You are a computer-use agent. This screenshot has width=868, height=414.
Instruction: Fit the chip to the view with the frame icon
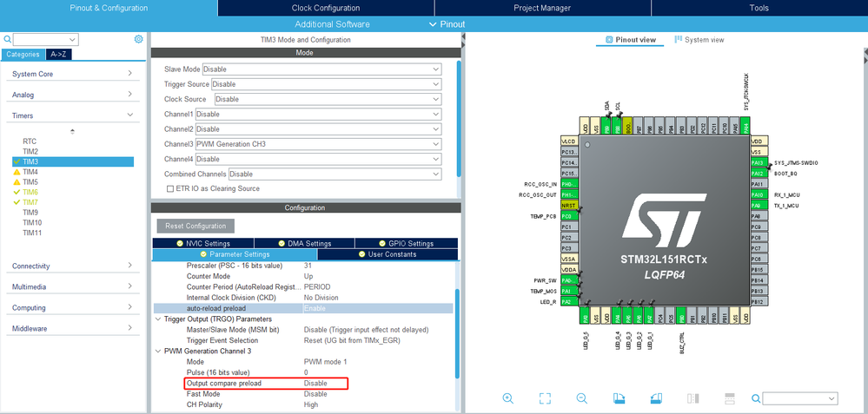coord(545,398)
